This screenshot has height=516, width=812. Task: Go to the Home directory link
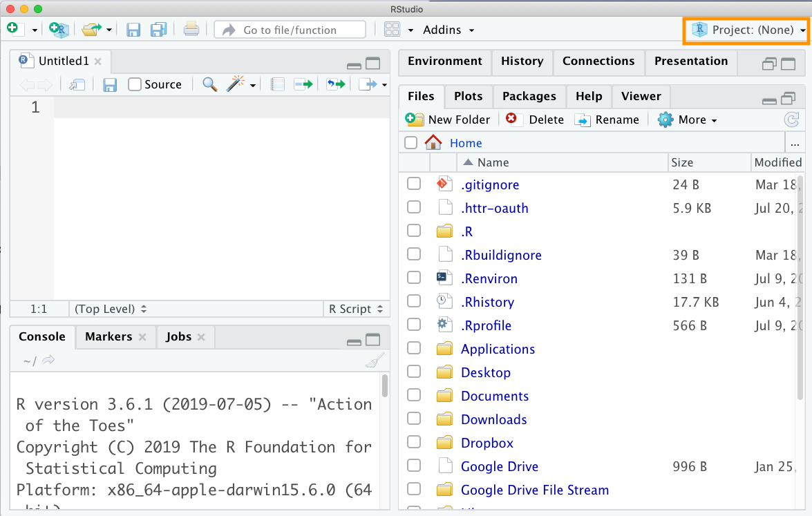tap(466, 143)
